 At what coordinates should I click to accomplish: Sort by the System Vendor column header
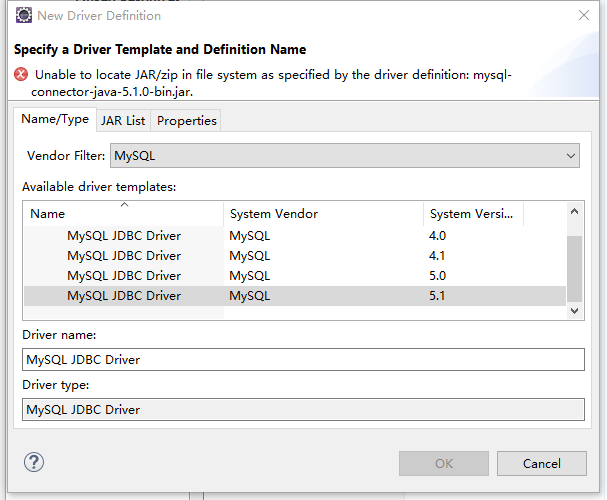(324, 214)
